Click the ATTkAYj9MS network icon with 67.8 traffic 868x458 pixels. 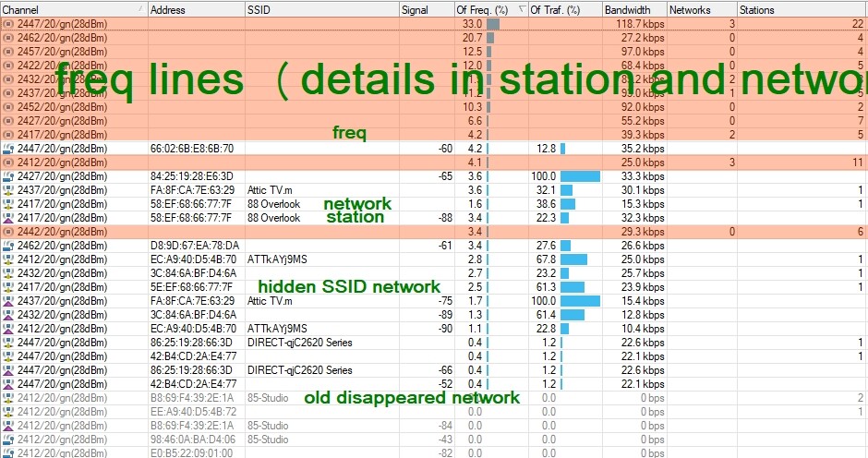click(7, 259)
